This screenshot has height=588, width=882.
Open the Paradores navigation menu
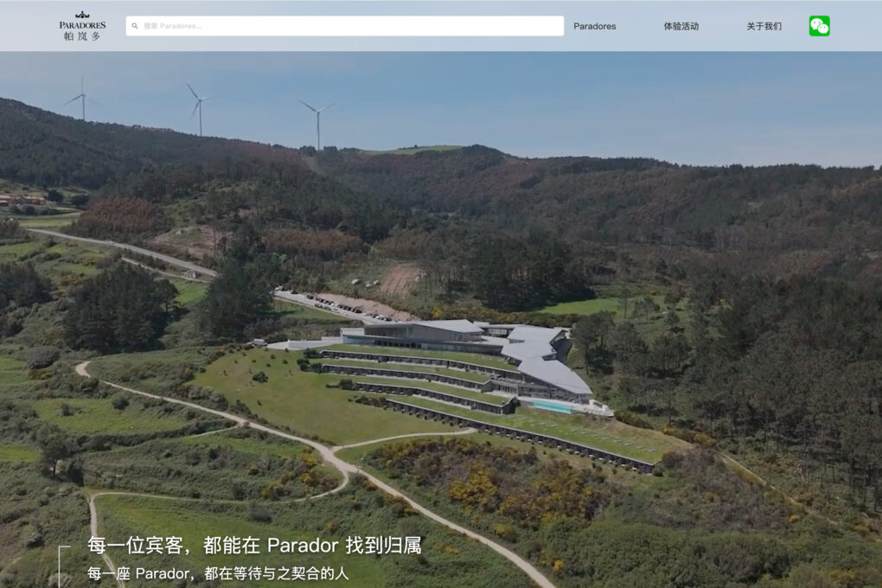tap(595, 26)
